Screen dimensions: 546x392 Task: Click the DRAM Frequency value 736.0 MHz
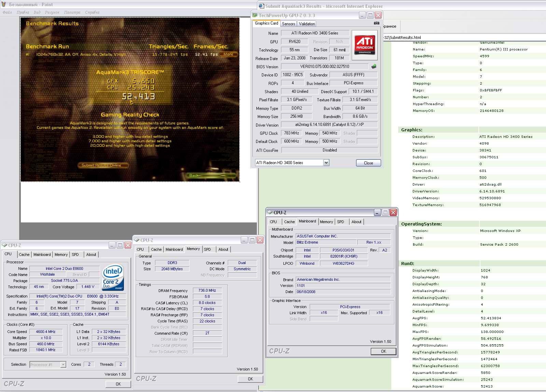pos(207,291)
